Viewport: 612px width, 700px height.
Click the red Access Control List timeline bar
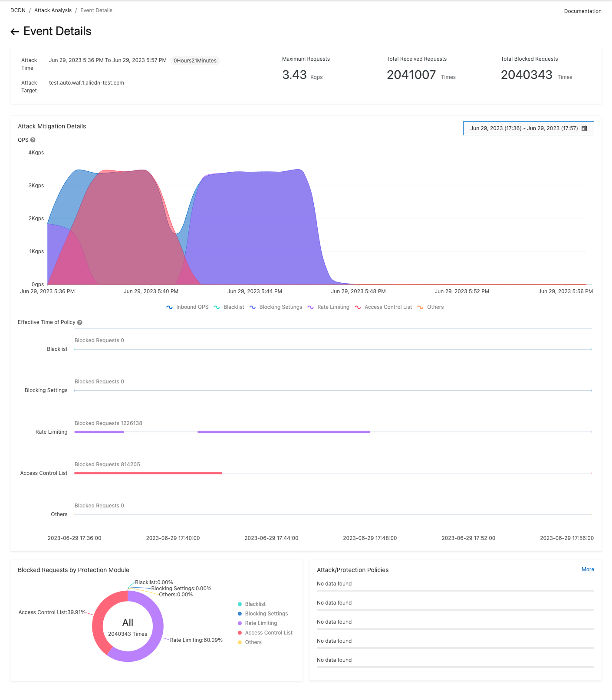coord(148,473)
